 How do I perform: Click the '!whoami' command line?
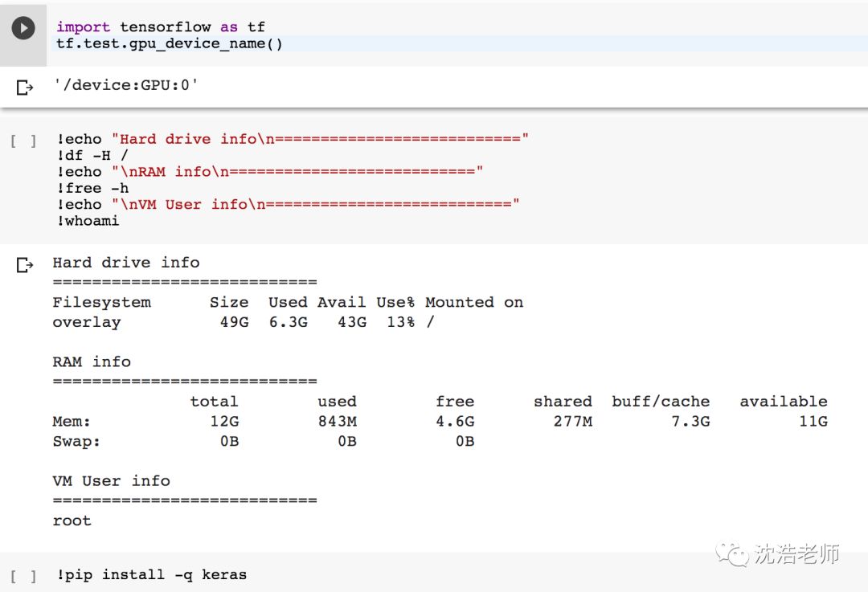click(88, 221)
